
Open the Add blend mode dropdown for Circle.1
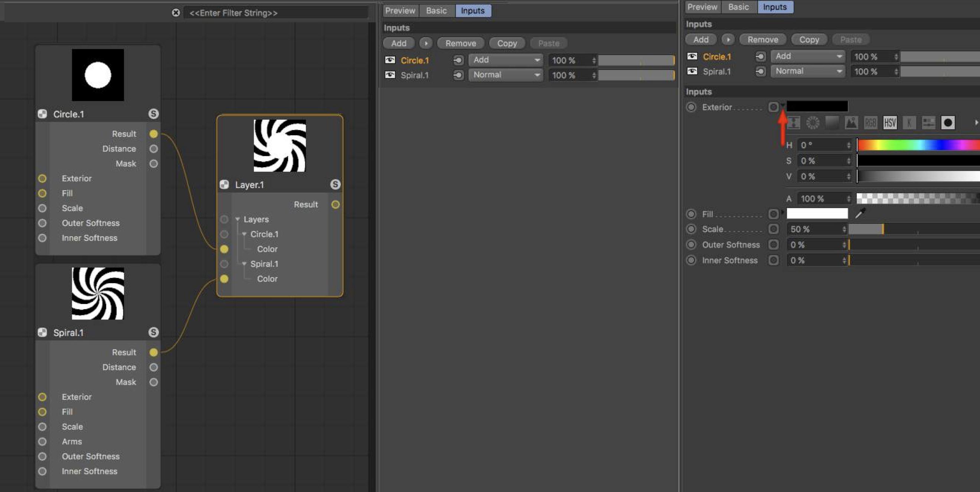pos(506,60)
